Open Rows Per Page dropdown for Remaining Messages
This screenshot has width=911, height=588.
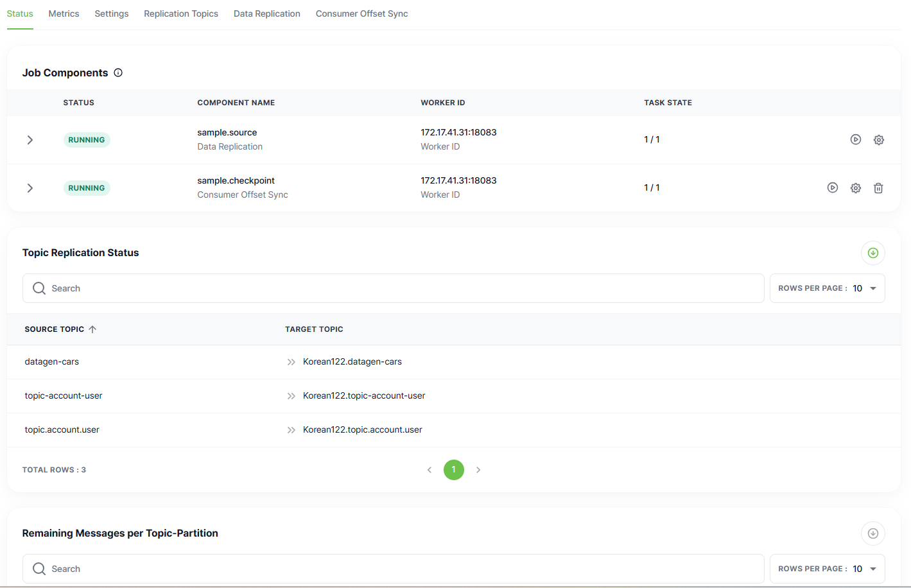pos(827,569)
